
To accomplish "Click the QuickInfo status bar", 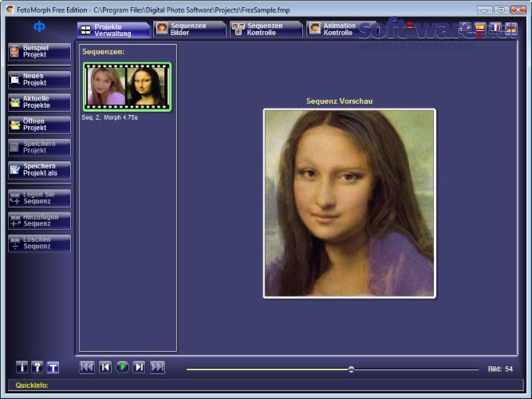I will [x=266, y=385].
